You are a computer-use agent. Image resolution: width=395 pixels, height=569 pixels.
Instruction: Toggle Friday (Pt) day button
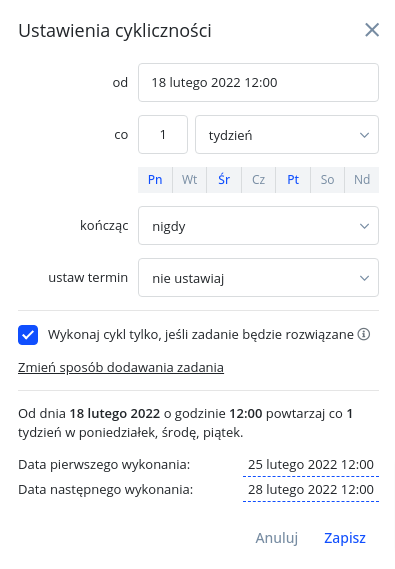pyautogui.click(x=293, y=180)
